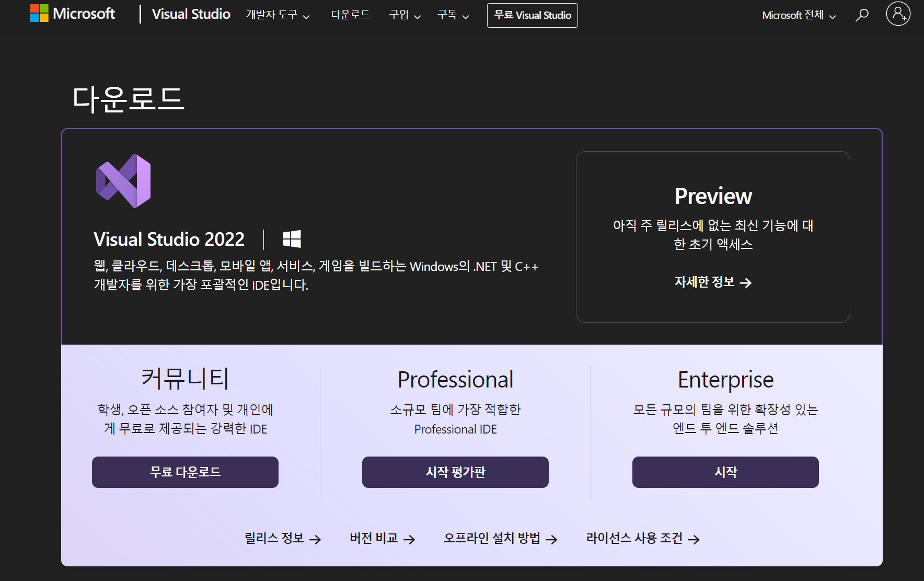This screenshot has height=581, width=924.
Task: Click the Windows platform icon
Action: tap(292, 239)
